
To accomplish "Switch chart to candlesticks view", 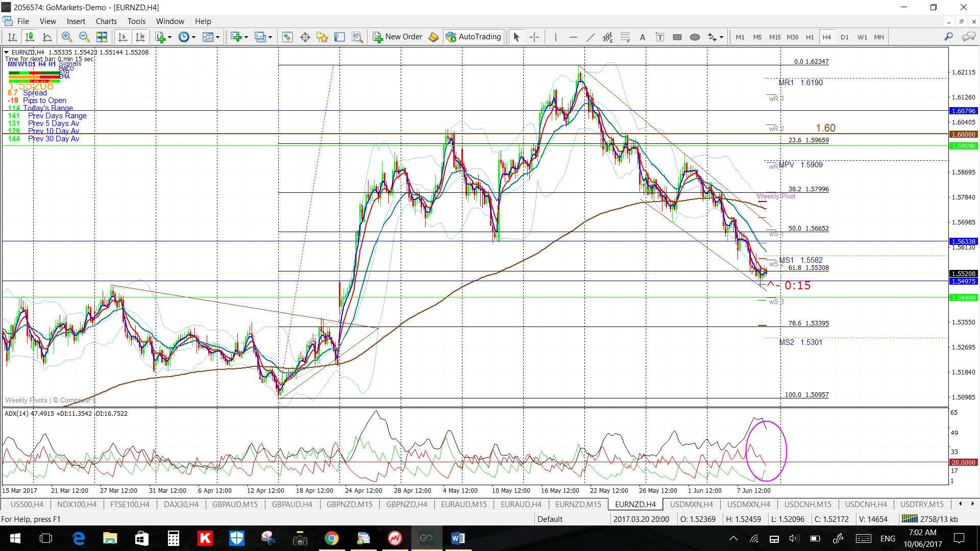I will point(30,37).
